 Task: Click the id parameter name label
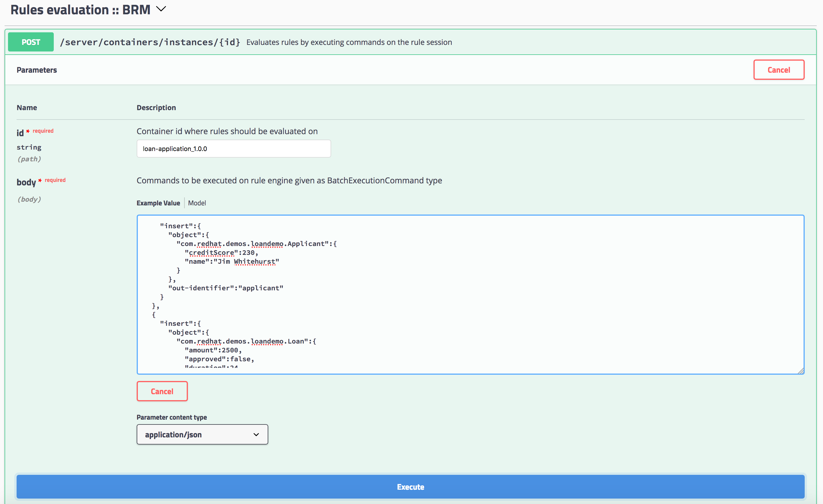coord(20,133)
